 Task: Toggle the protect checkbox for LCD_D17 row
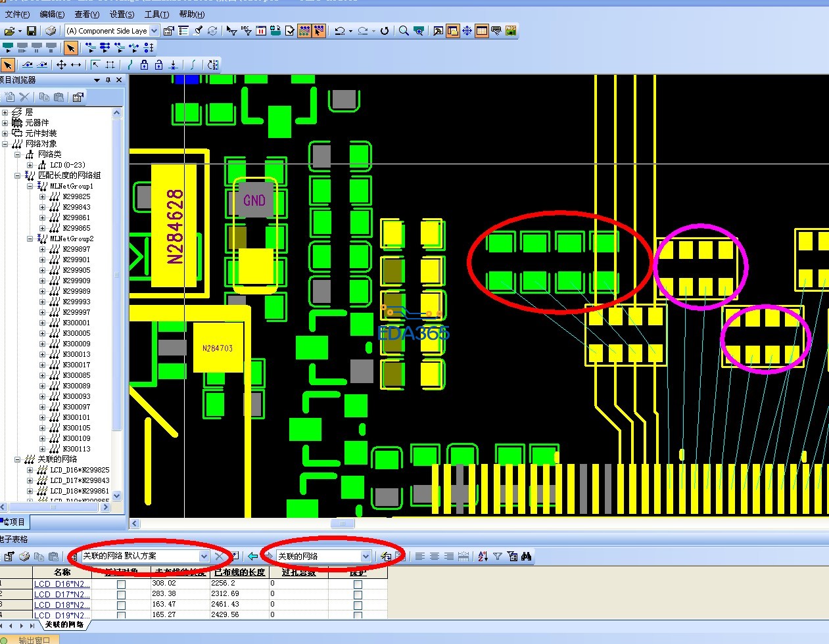(358, 594)
